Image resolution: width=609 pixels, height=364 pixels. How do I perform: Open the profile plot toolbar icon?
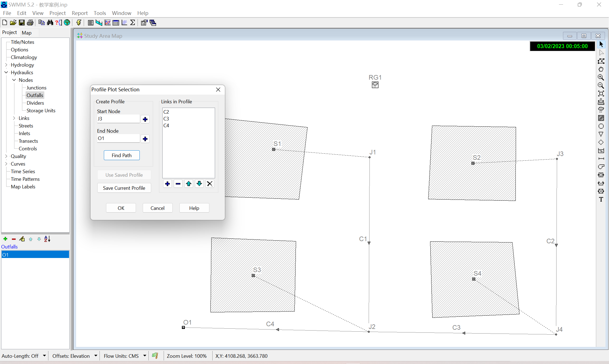pos(99,23)
